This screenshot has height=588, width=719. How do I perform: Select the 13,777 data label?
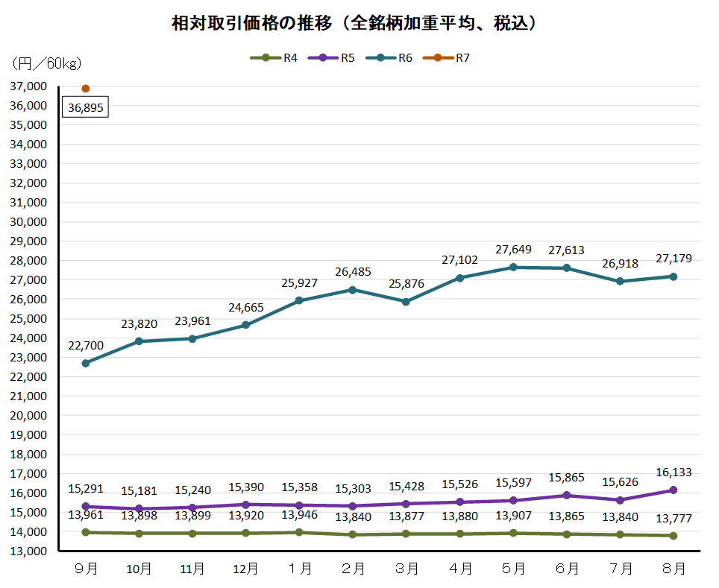tap(673, 519)
